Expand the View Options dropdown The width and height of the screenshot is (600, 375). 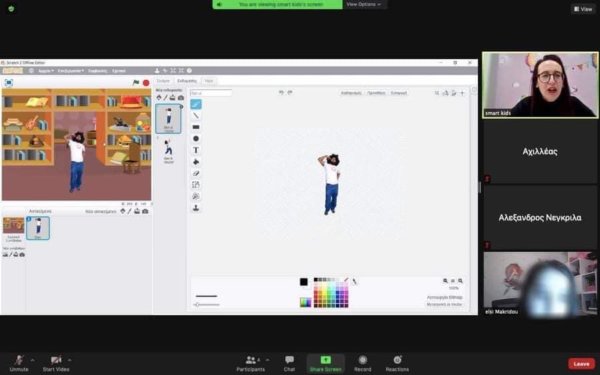[x=364, y=4]
